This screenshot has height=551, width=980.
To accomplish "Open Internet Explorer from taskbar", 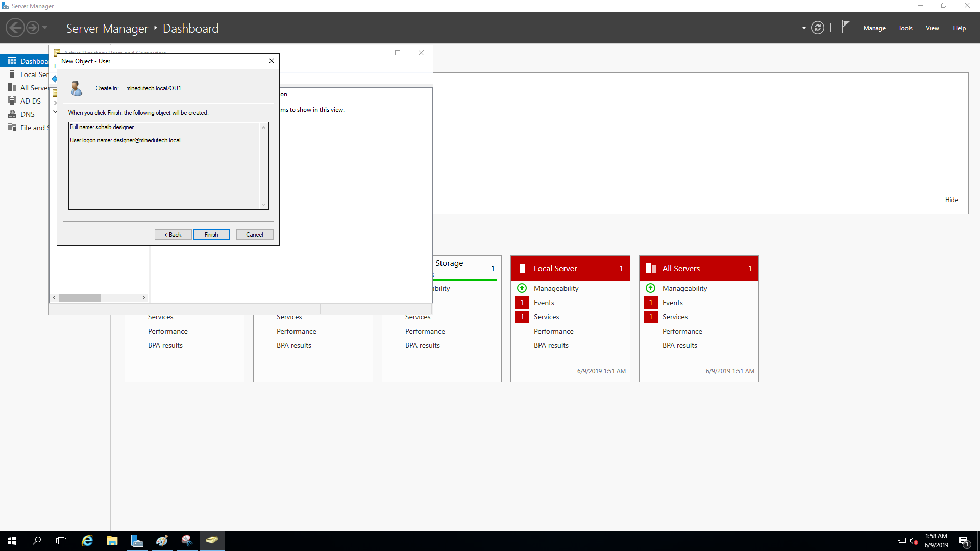I will [87, 541].
